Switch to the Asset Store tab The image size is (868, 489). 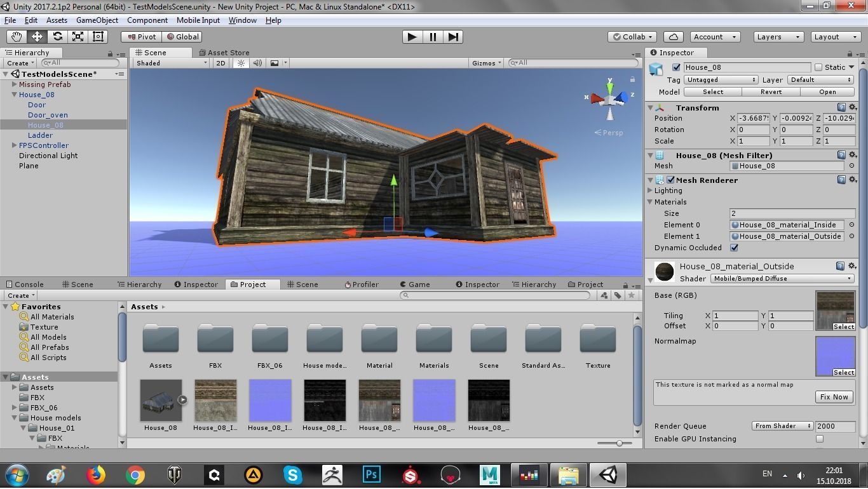tap(224, 53)
